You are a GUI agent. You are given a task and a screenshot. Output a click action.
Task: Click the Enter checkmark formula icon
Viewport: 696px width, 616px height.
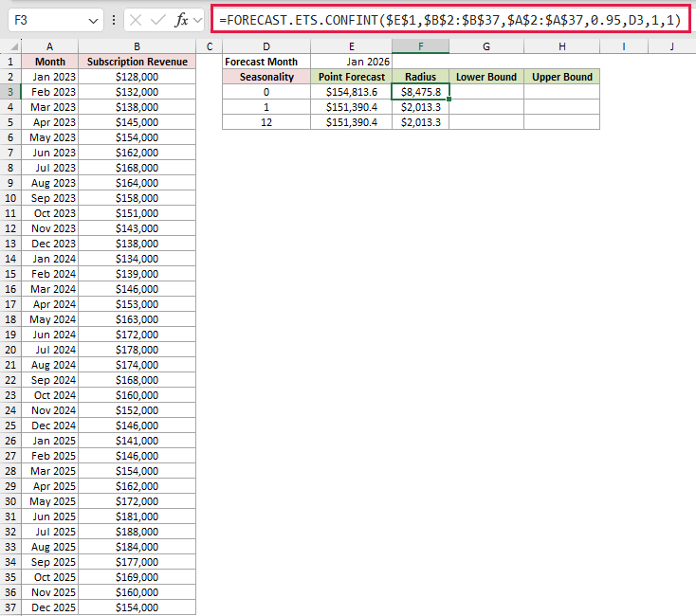click(x=158, y=20)
